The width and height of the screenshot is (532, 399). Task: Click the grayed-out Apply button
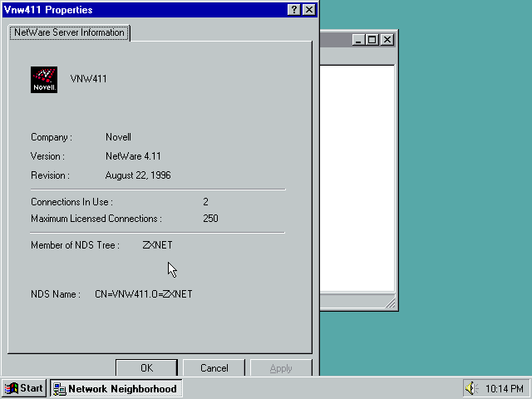tap(281, 367)
